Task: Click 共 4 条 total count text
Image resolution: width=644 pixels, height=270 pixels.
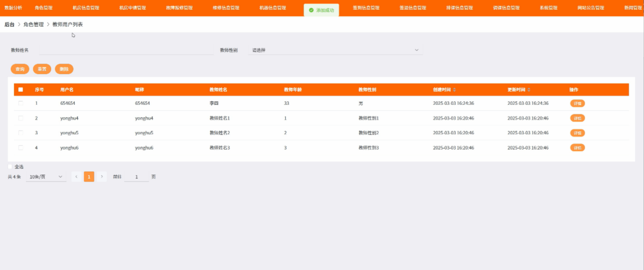Action: tap(15, 177)
